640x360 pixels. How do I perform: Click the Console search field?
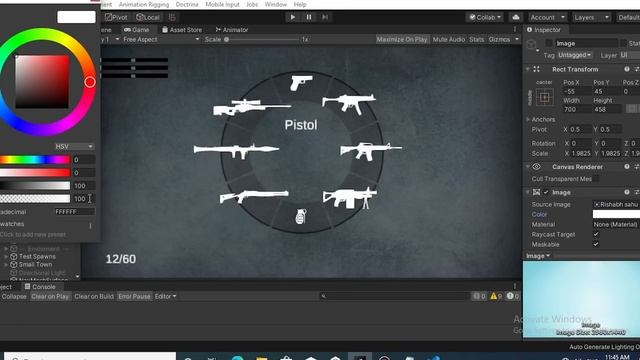pyautogui.click(x=394, y=296)
